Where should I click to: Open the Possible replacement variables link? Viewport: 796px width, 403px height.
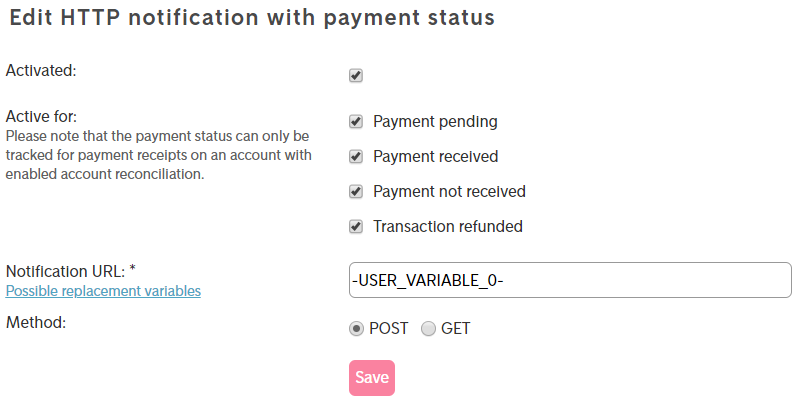coord(104,291)
